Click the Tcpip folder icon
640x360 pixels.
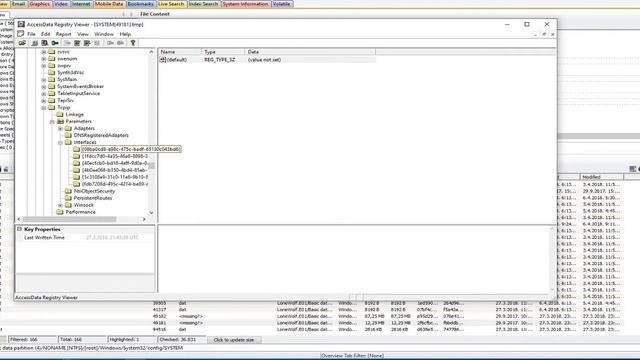[51, 107]
